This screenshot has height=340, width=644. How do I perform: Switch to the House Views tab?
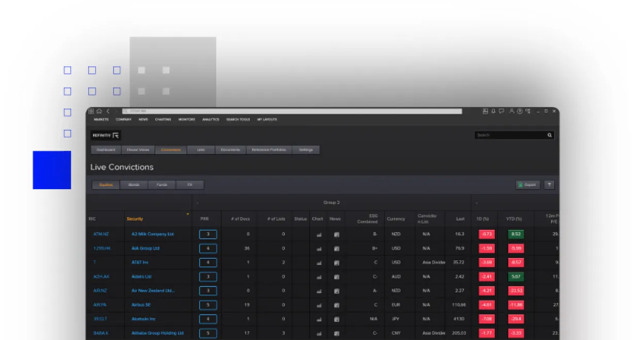click(138, 150)
